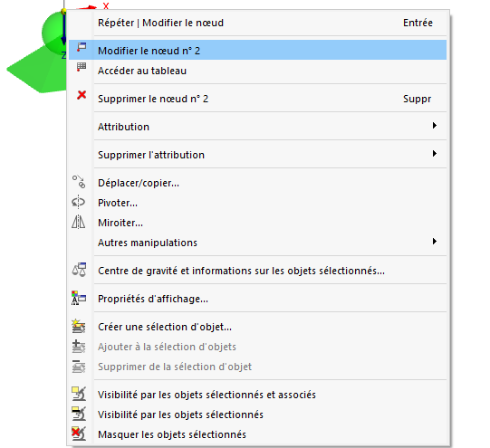Click the centre de gravité scales icon
Screen dimensions: 490x448
(79, 270)
